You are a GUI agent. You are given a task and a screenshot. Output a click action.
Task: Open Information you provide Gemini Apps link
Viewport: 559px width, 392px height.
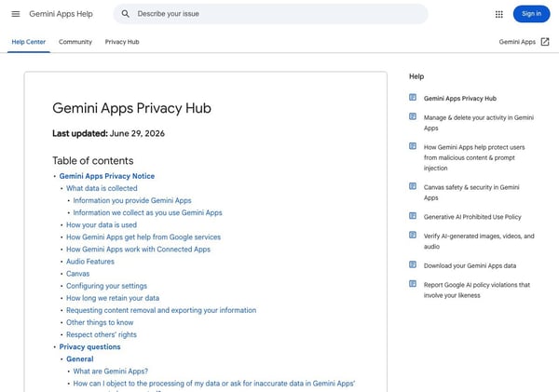[x=132, y=200]
